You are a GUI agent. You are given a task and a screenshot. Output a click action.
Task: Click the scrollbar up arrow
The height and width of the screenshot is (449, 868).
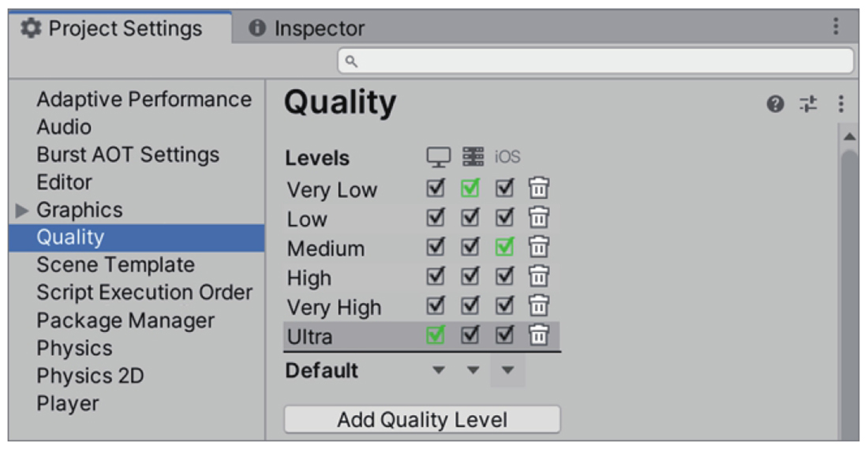[849, 137]
